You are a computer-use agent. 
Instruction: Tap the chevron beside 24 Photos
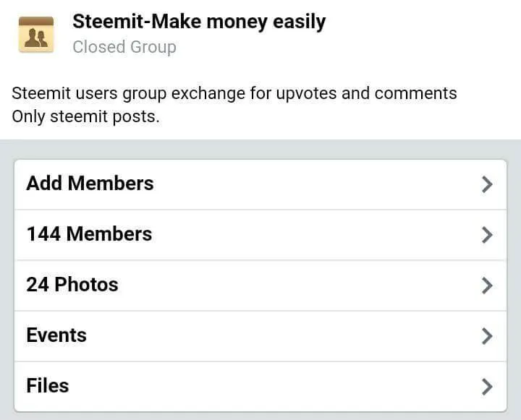[487, 286]
